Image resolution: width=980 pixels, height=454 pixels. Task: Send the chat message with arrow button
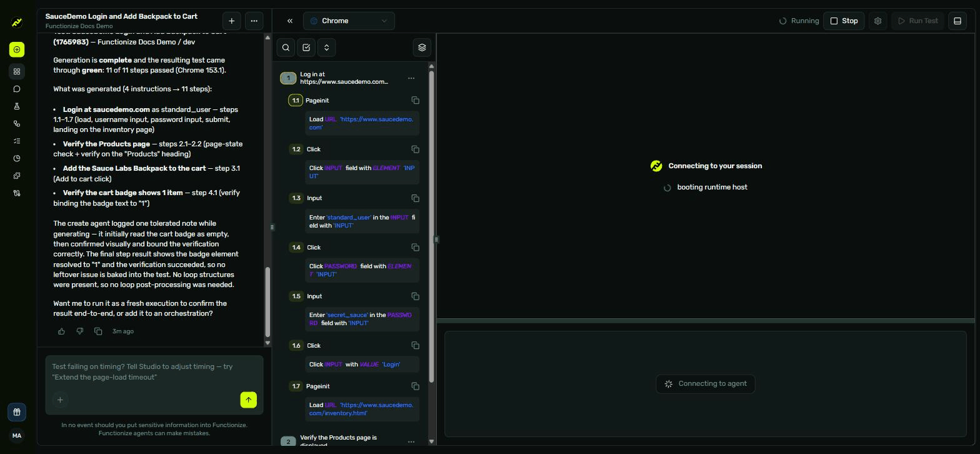[x=248, y=400]
